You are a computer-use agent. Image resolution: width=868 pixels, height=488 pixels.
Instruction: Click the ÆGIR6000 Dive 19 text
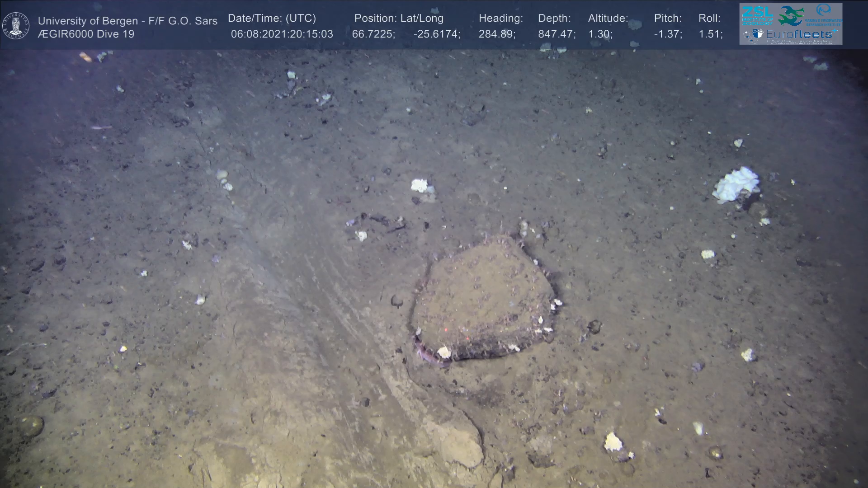tap(86, 34)
